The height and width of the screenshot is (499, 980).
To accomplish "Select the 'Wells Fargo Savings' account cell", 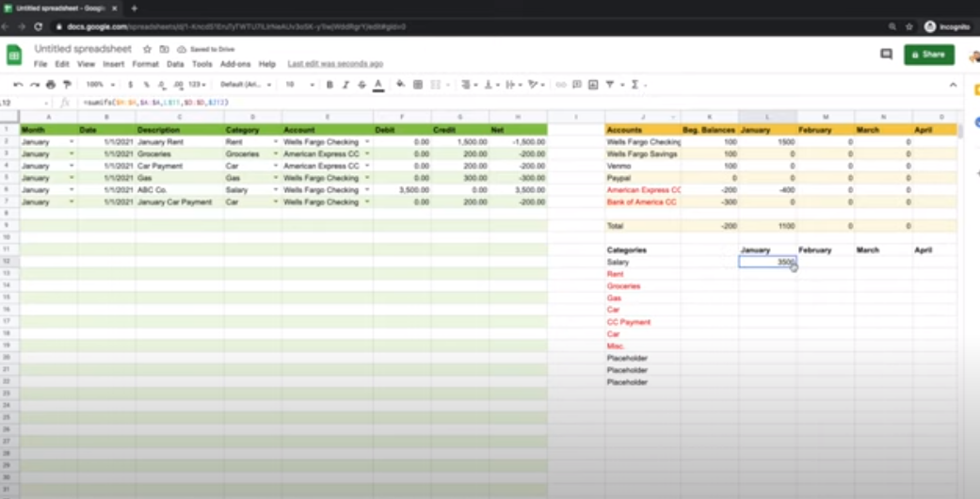I will [642, 153].
